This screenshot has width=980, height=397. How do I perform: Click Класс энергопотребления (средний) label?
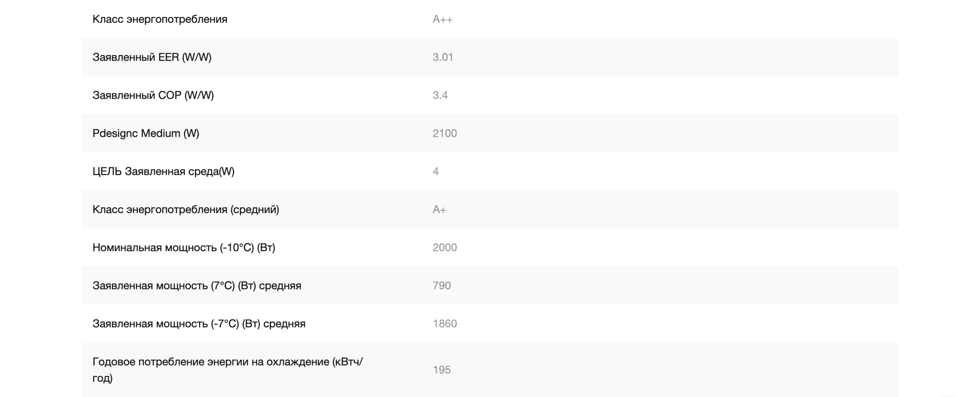click(x=186, y=209)
